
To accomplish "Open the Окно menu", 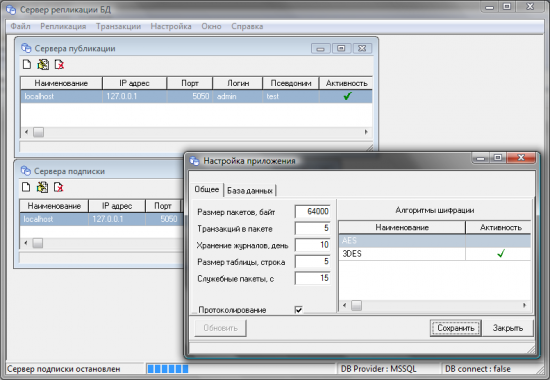I will coord(211,26).
